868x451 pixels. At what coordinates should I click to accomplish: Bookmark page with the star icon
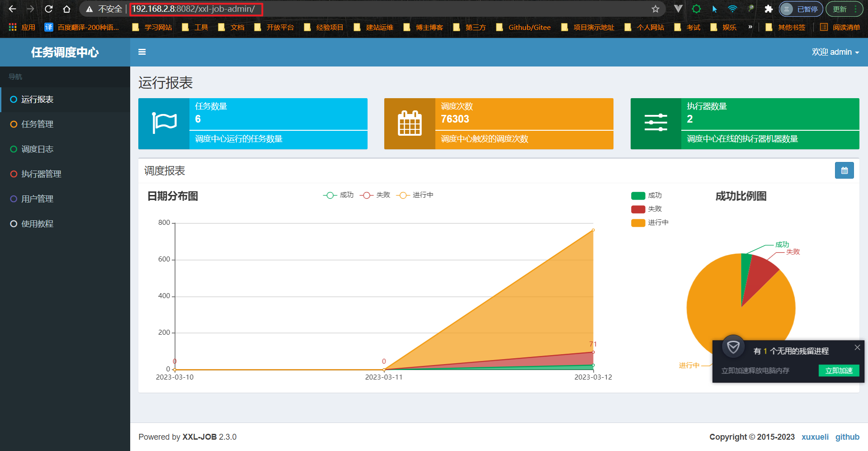point(655,9)
